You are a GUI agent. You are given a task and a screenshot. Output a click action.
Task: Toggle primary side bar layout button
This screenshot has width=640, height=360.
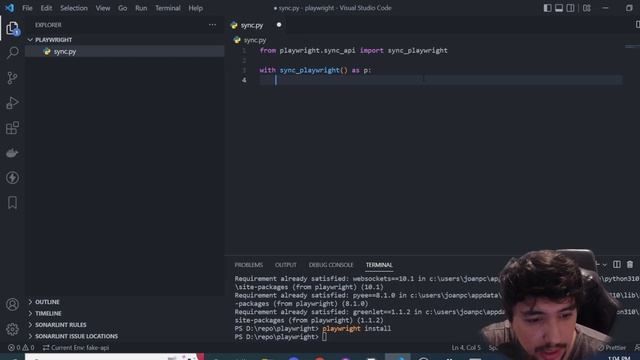tap(547, 8)
